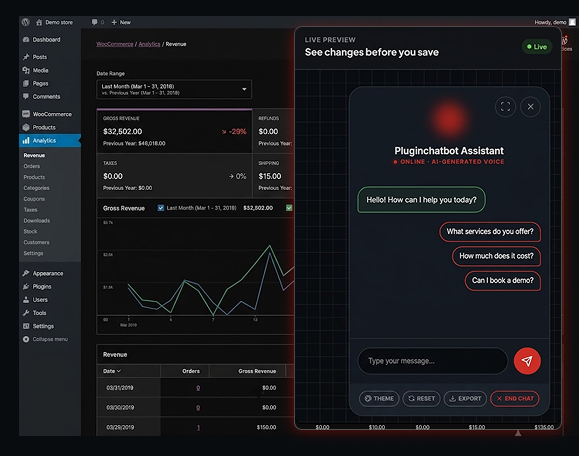Click the Settings sidebar icon
This screenshot has height=456, width=579.
pos(26,326)
